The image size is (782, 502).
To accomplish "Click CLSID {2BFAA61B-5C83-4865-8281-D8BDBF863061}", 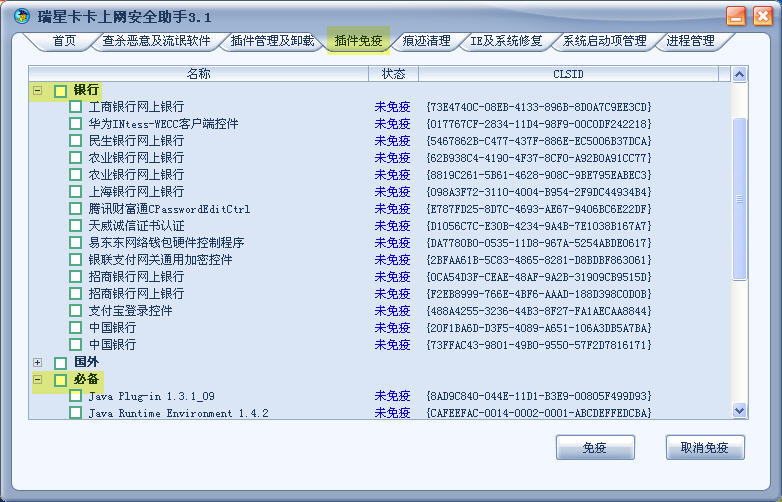I will [539, 260].
